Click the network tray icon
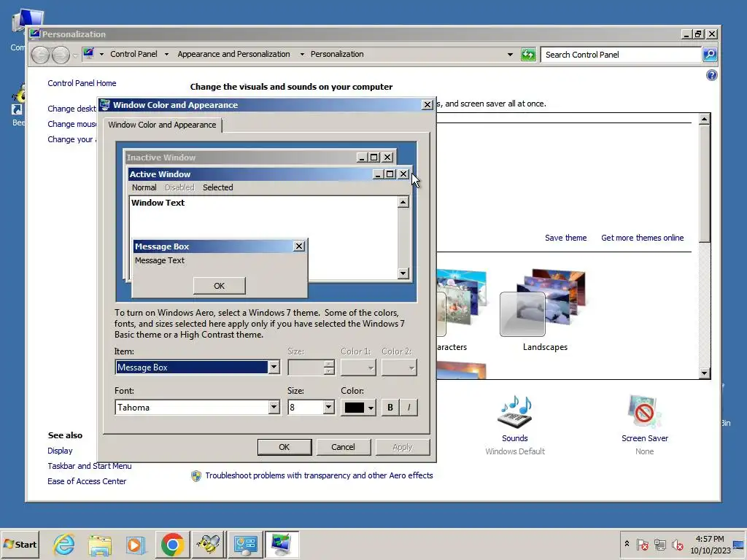The height and width of the screenshot is (560, 747). pyautogui.click(x=659, y=544)
